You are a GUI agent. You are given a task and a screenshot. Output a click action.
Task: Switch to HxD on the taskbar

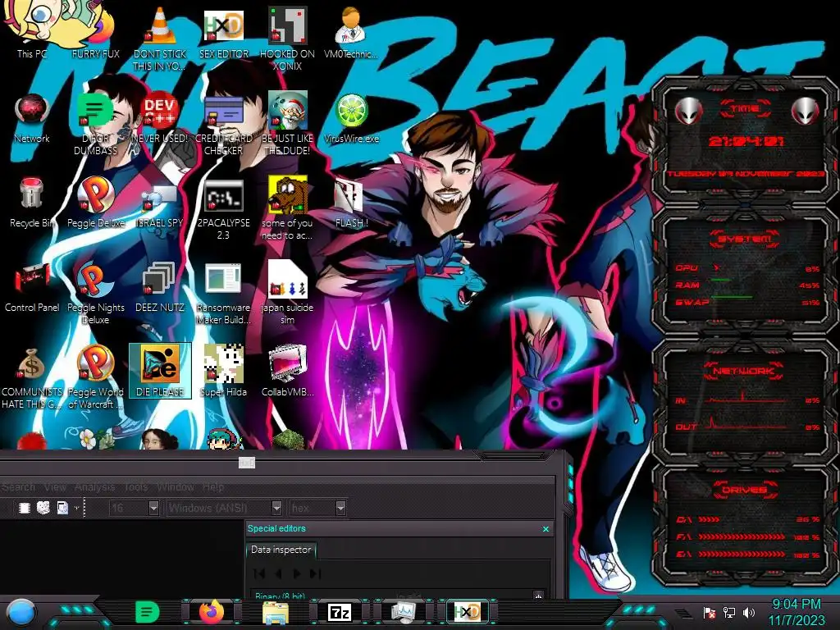tap(467, 612)
